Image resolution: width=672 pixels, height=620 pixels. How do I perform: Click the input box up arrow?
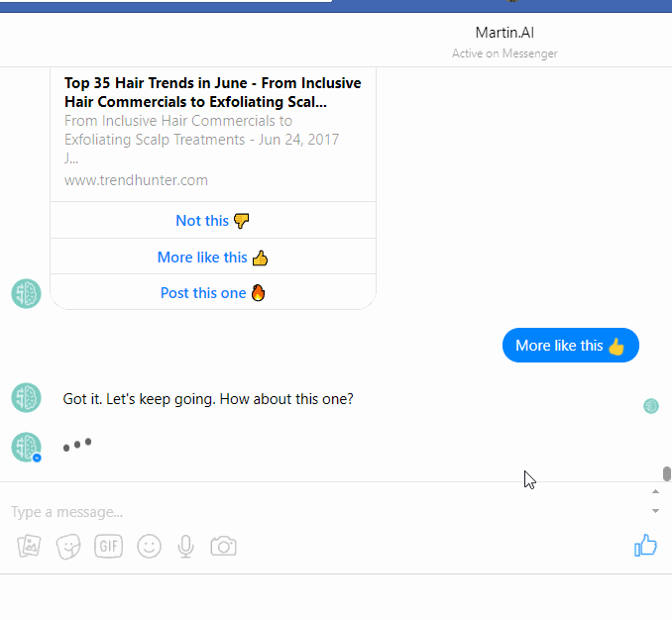(655, 491)
